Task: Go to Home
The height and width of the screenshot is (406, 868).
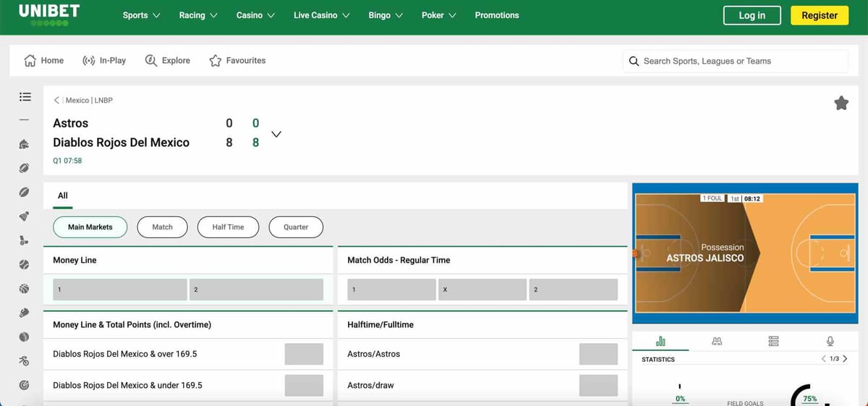Action: tap(44, 61)
